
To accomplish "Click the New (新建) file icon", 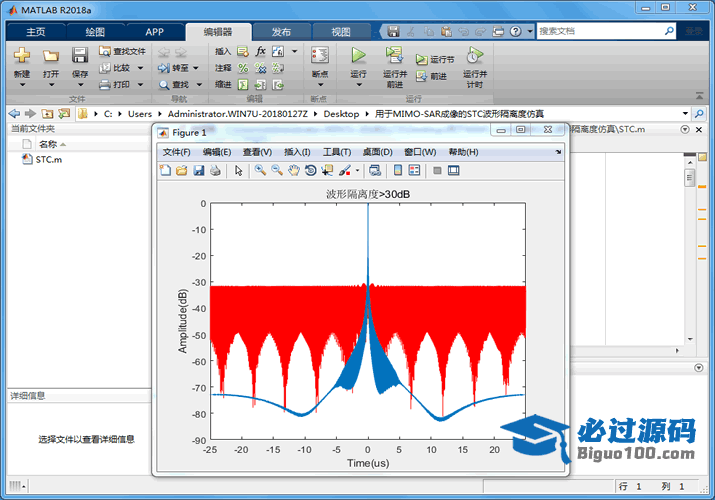I will tap(21, 55).
